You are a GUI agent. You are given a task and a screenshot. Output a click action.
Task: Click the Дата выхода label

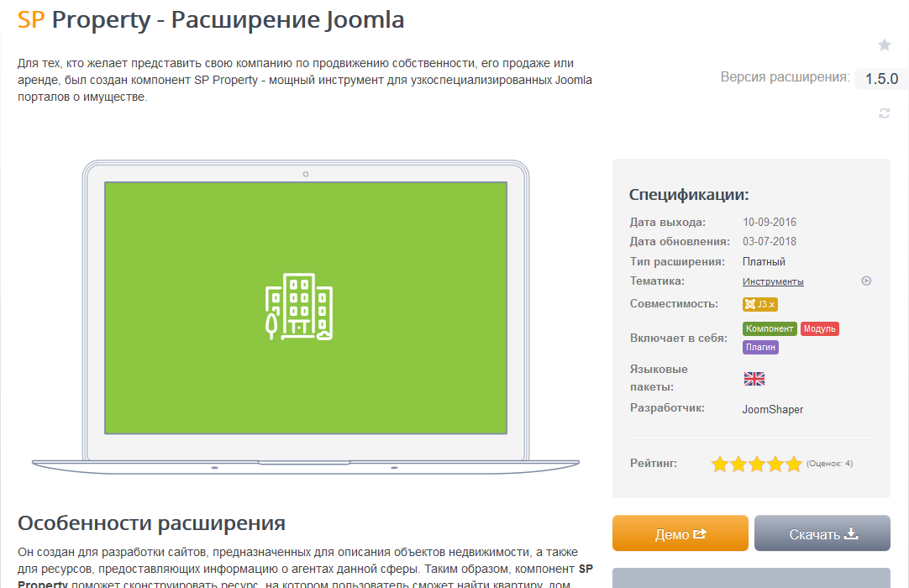(x=667, y=222)
